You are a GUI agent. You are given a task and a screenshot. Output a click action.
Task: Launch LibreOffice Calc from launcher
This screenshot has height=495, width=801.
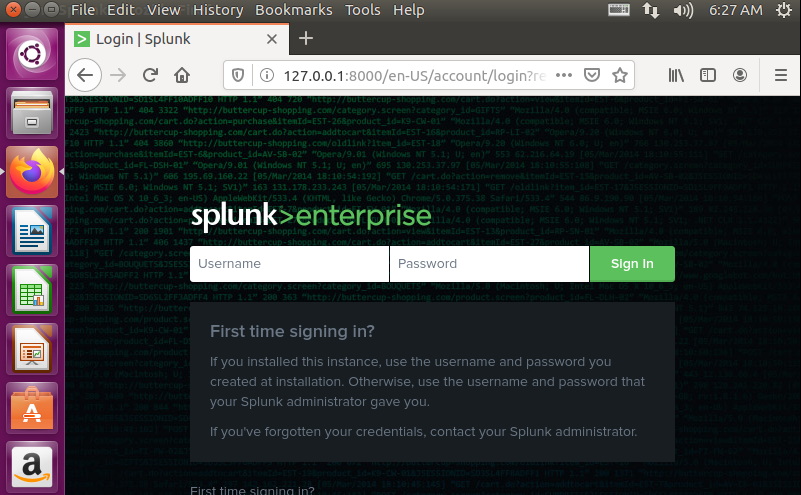[x=32, y=290]
